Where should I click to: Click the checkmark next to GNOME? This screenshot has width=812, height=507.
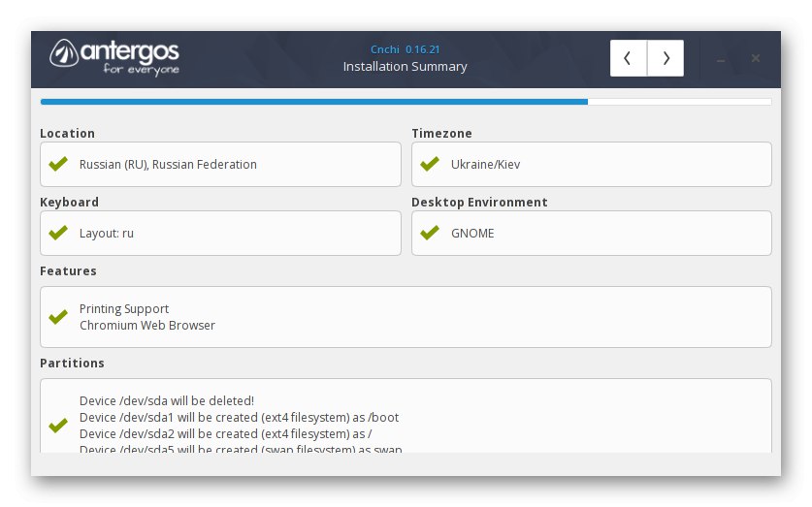430,233
